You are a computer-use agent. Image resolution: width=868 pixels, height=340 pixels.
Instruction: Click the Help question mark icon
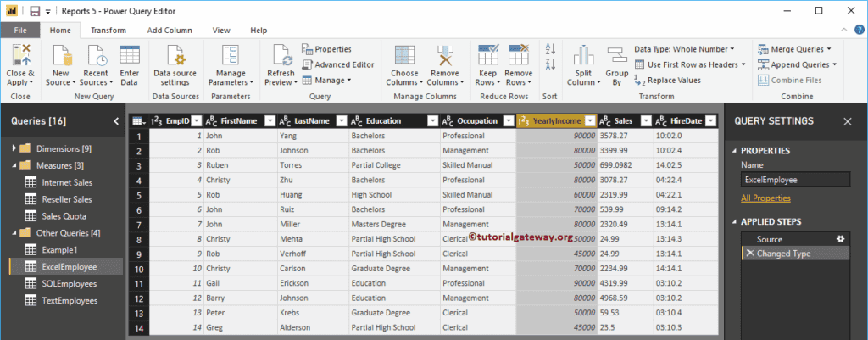pos(858,30)
